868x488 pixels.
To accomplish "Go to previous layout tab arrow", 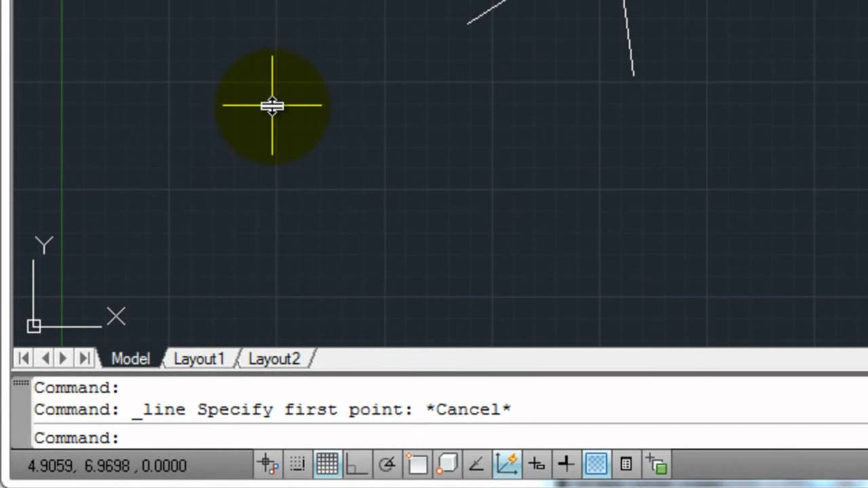I will 44,358.
